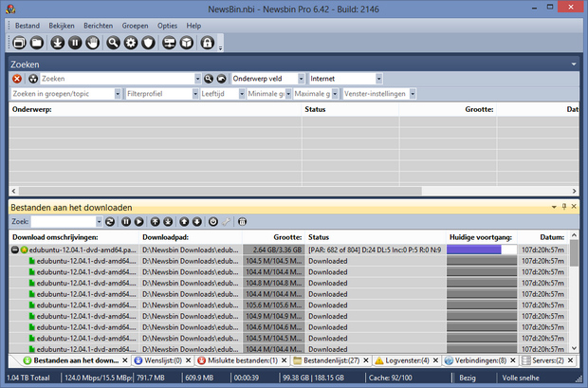Open the Leeftijd dropdown
This screenshot has width=588, height=388.
[x=242, y=94]
